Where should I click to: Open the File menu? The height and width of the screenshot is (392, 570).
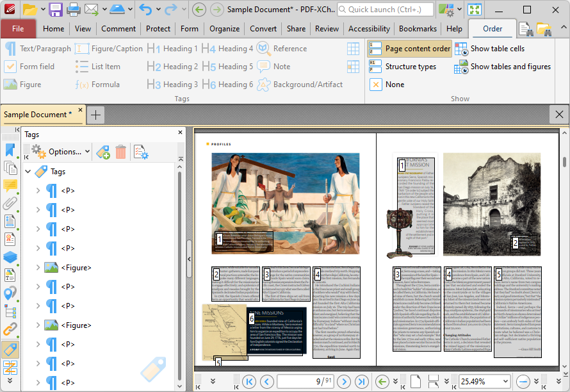click(18, 29)
